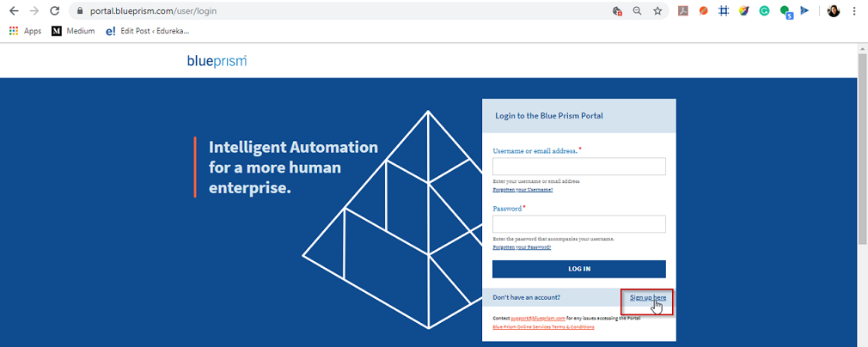
Task: Click the Forgotten your Password link
Action: 522,247
